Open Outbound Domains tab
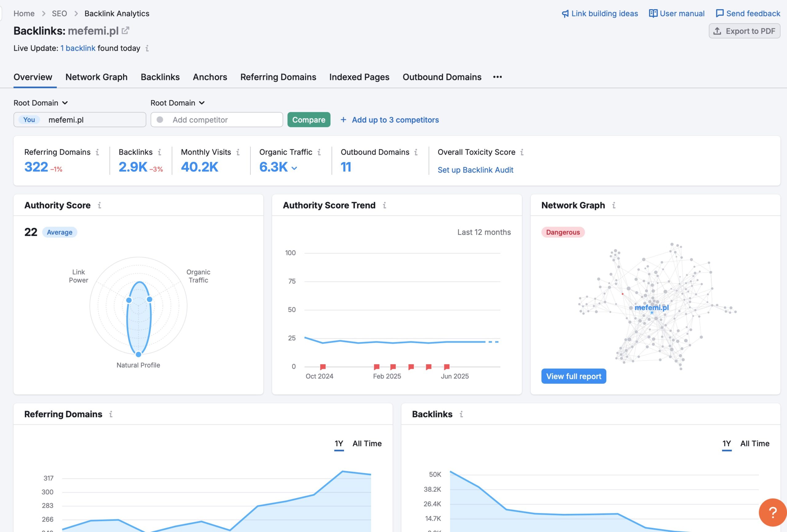 [442, 77]
